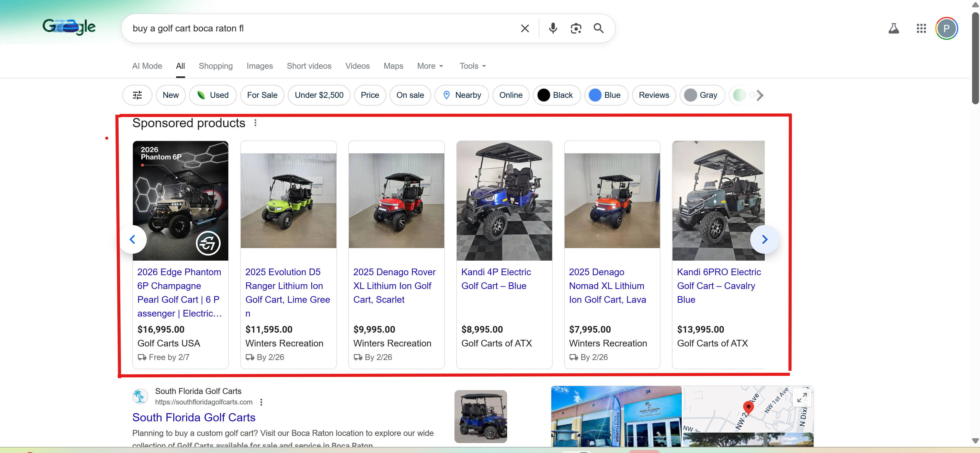Clear the search query with the X icon
Image resolution: width=980 pixels, height=453 pixels.
[525, 28]
